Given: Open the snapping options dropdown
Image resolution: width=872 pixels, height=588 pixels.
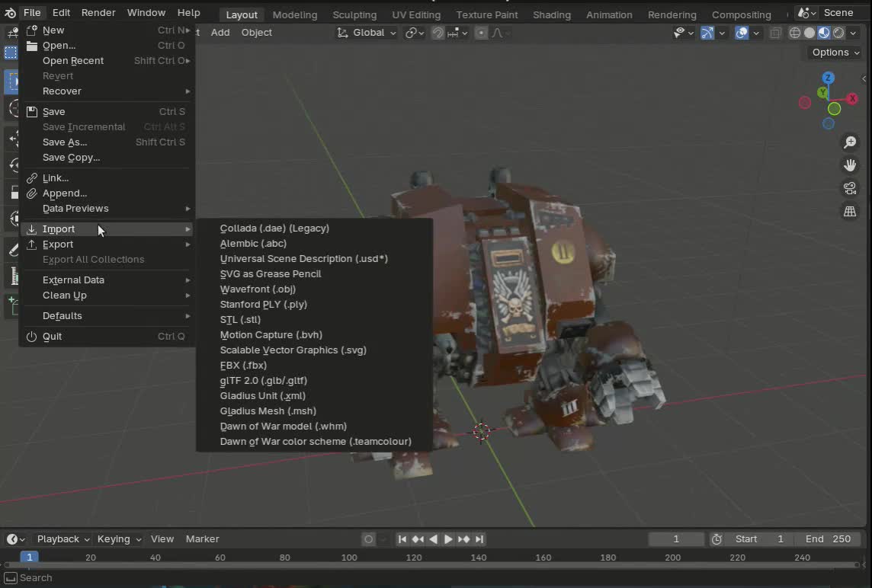Looking at the screenshot, I should pyautogui.click(x=464, y=33).
